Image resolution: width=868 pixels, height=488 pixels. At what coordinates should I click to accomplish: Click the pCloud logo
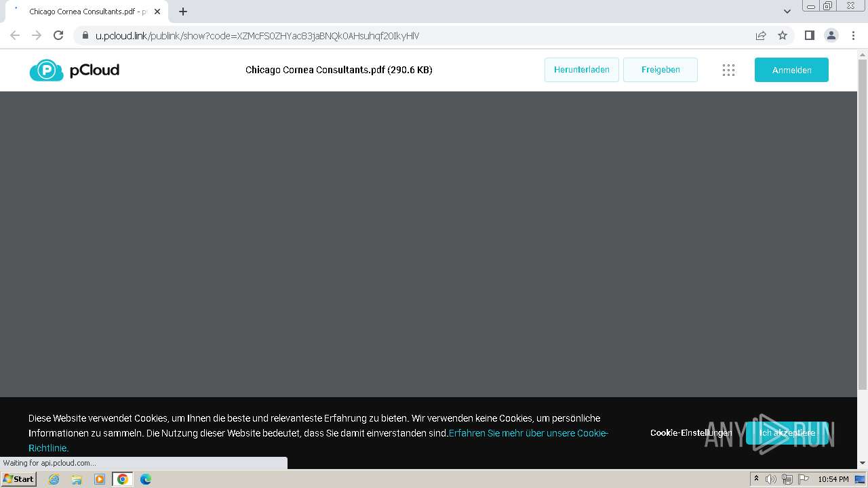click(75, 70)
